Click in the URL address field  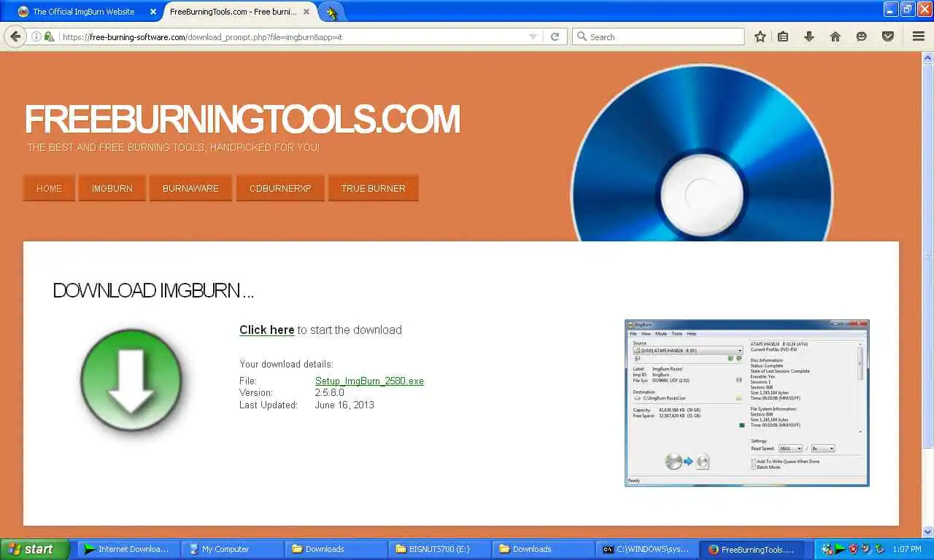coord(292,36)
